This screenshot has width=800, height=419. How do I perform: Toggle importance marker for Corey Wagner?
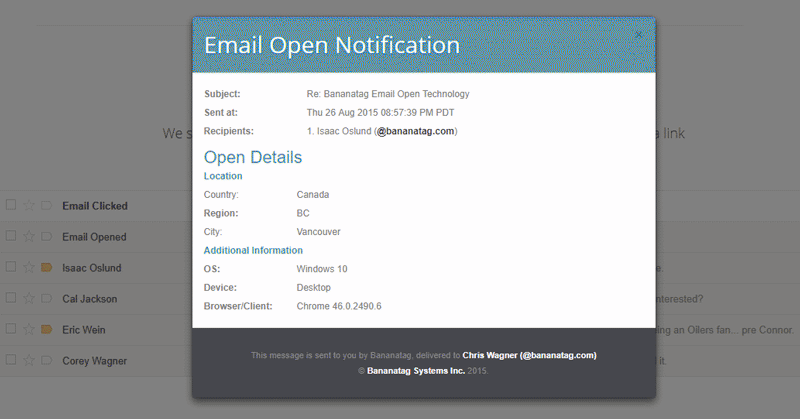46,361
